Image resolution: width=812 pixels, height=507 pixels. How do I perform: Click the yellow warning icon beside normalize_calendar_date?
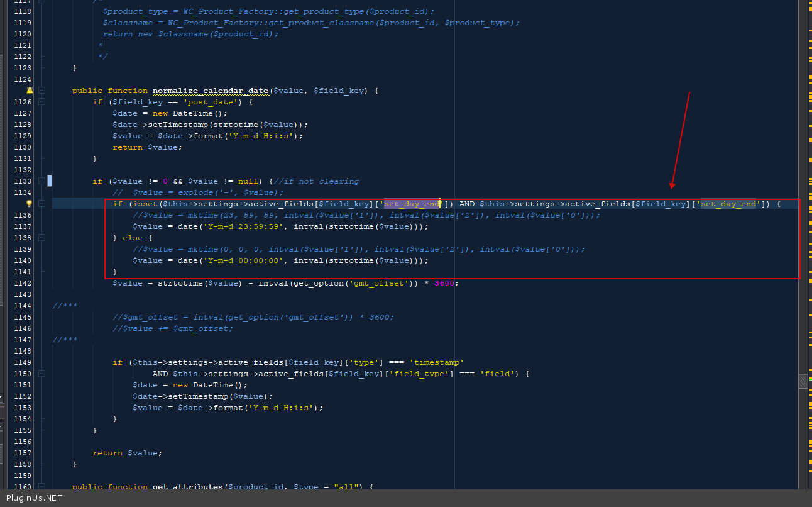[29, 91]
